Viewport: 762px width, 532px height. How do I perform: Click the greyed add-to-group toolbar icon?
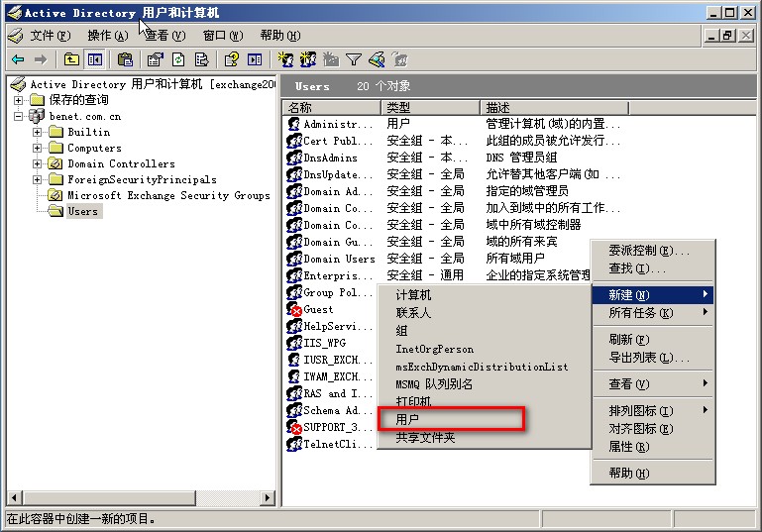[400, 59]
